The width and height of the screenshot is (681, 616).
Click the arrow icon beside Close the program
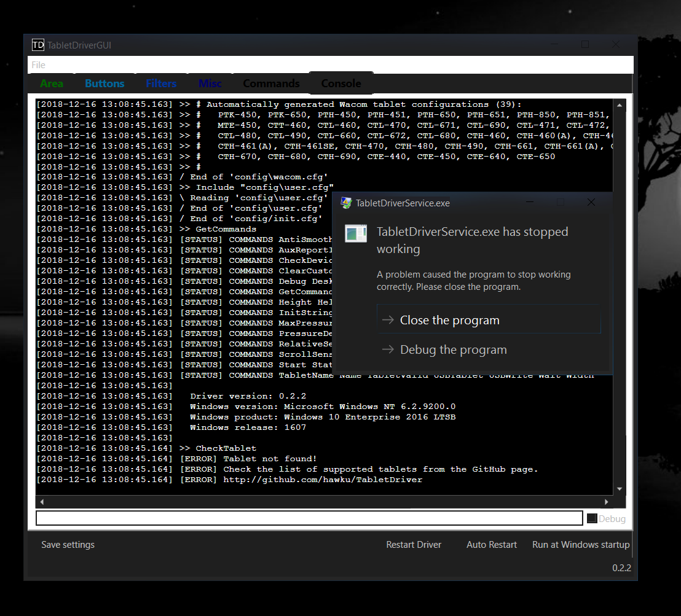(387, 320)
